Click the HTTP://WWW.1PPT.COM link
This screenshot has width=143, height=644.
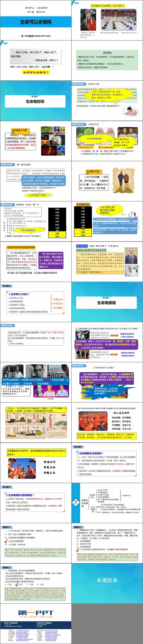(x=36, y=617)
